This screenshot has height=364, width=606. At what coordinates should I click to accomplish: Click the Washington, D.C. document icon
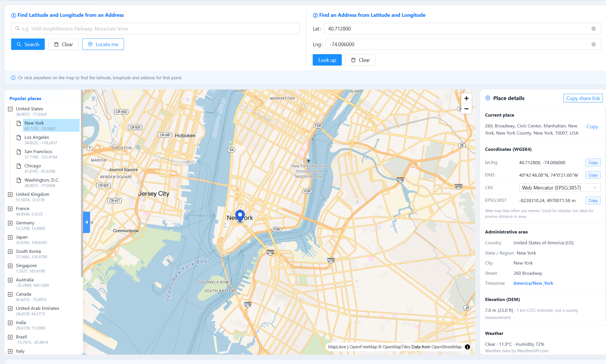[x=19, y=180]
